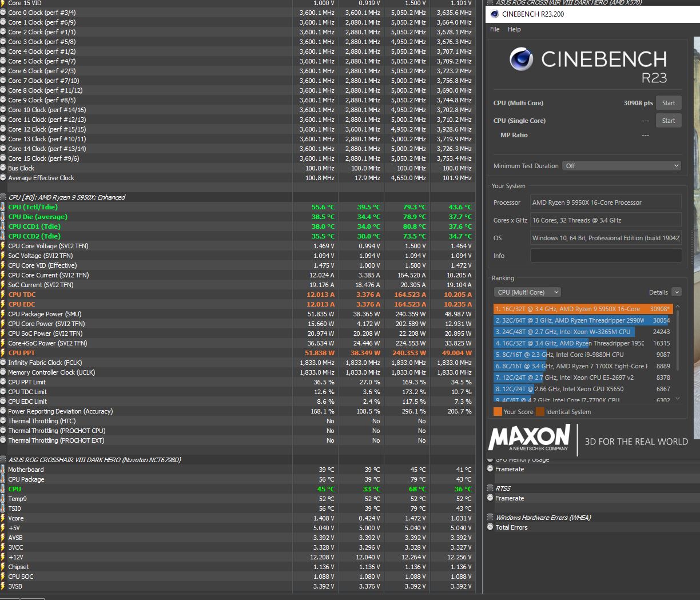Select ranking entry 1 AMD Ryzen 9 5950X
The image size is (700, 600).
pyautogui.click(x=583, y=309)
